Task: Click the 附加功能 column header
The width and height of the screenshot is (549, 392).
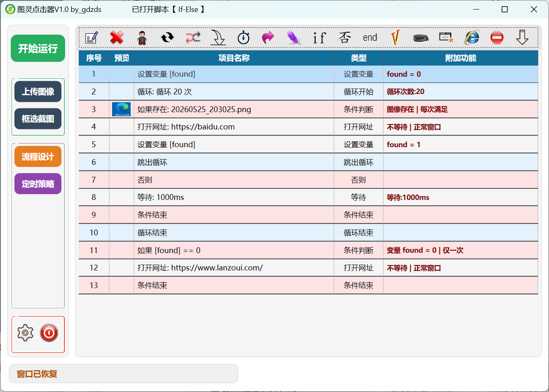Action: click(461, 58)
